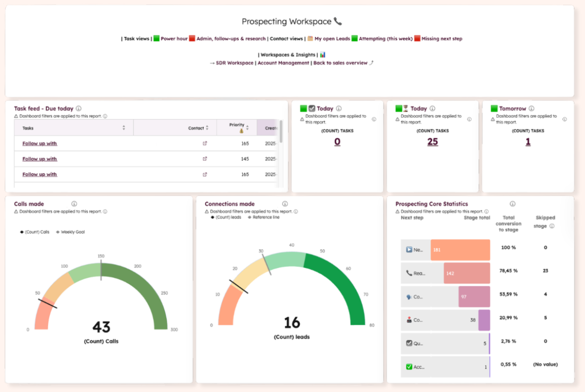Toggle sort on the Tasks column

124,127
